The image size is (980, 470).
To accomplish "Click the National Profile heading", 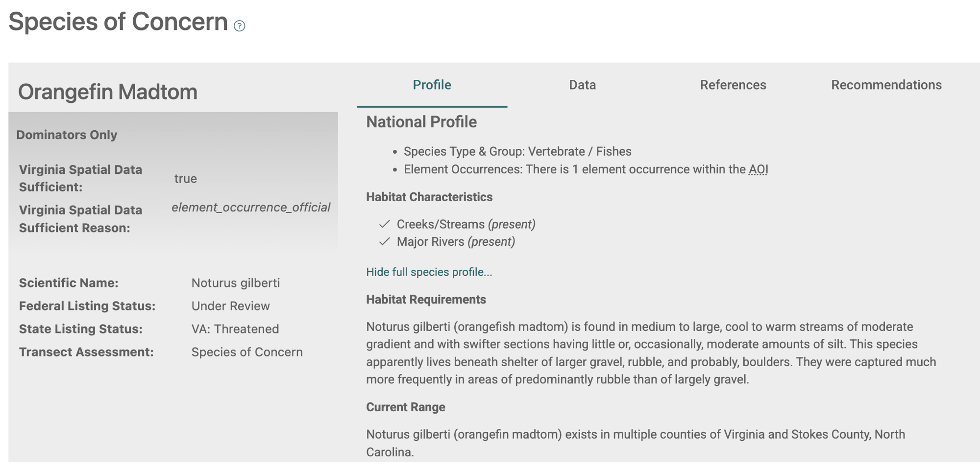I will click(421, 122).
